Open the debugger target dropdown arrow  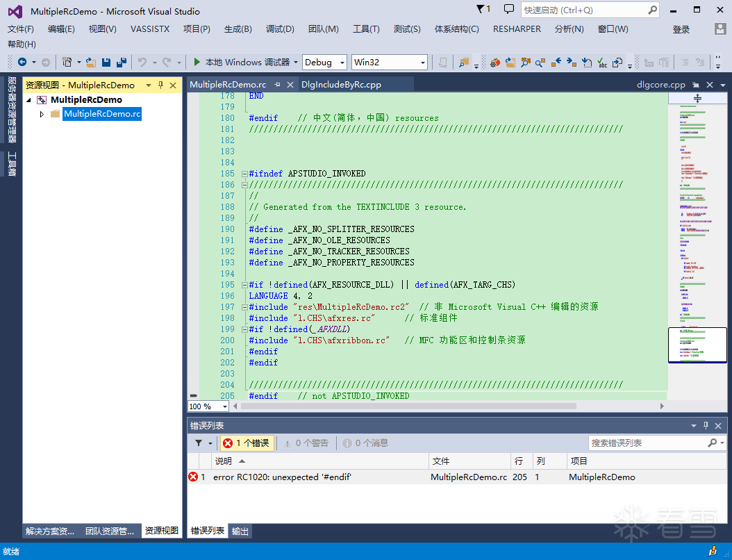click(x=295, y=62)
